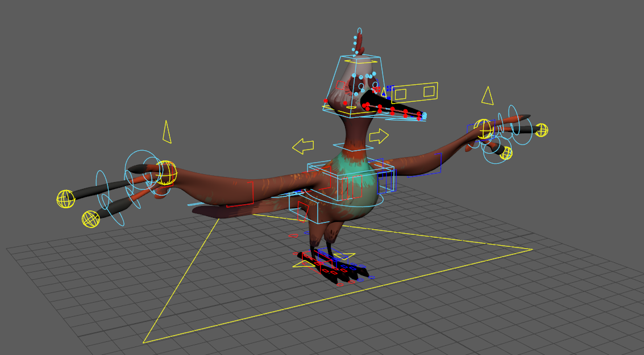Select small yellow ellipse under the head
This screenshot has height=355, width=644.
[351, 108]
